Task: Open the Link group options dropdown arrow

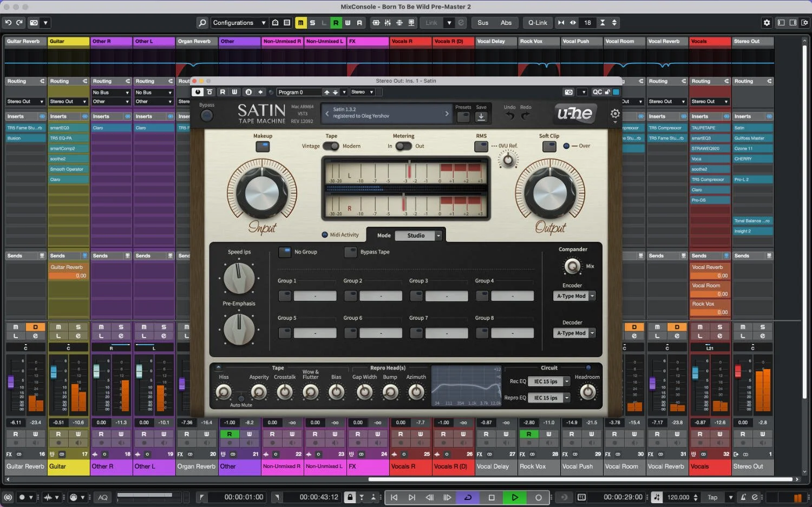Action: point(449,23)
